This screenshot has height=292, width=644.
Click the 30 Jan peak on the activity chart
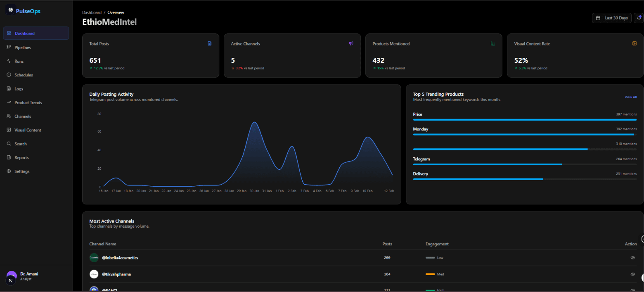254,122
